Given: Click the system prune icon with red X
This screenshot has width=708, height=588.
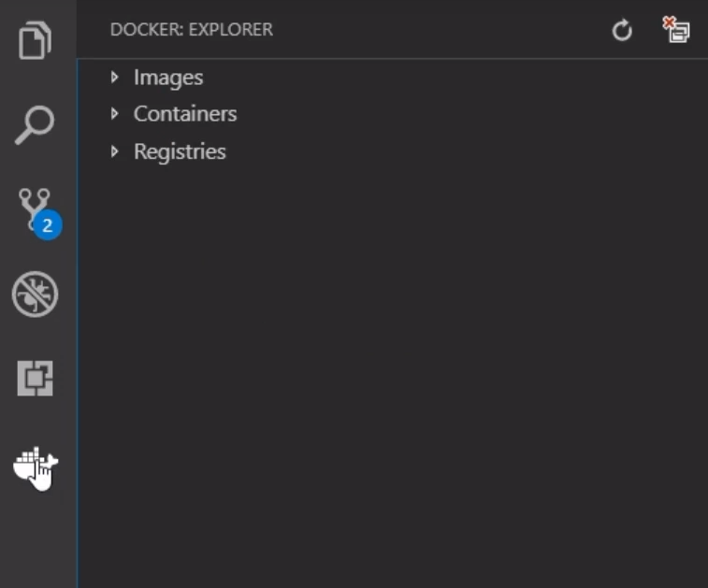Looking at the screenshot, I should (x=676, y=29).
